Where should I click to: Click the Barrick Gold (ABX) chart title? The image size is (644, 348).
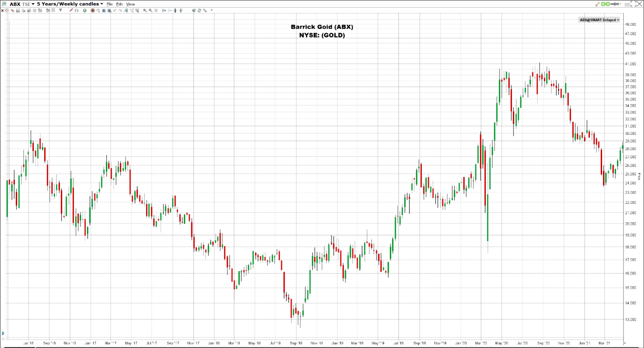(x=322, y=27)
